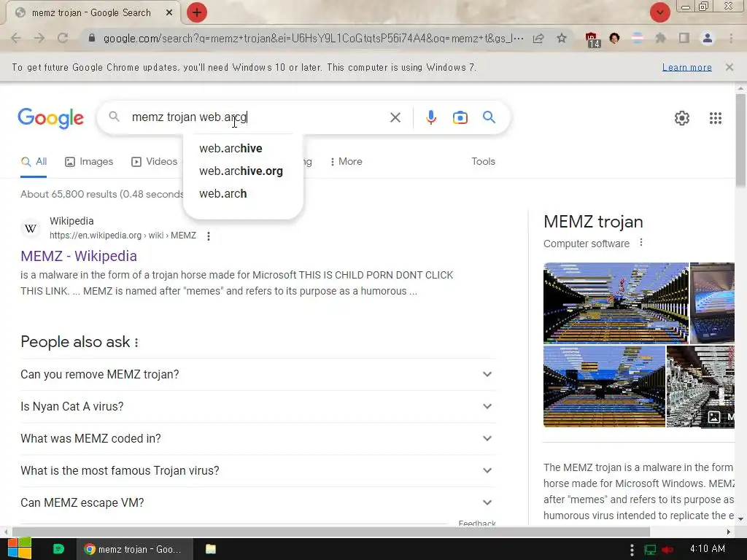Click the horizontal page scrollbar
Screen dimensions: 747x560
click(331, 532)
